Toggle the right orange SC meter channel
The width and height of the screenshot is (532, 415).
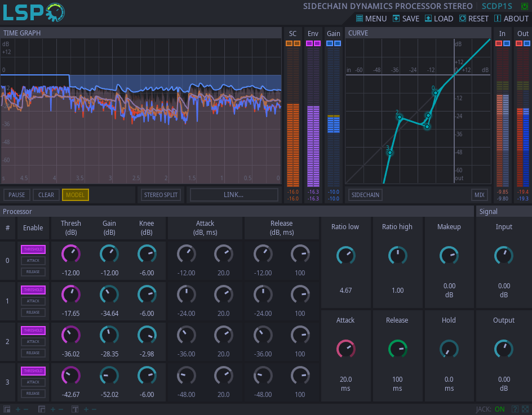(x=297, y=43)
